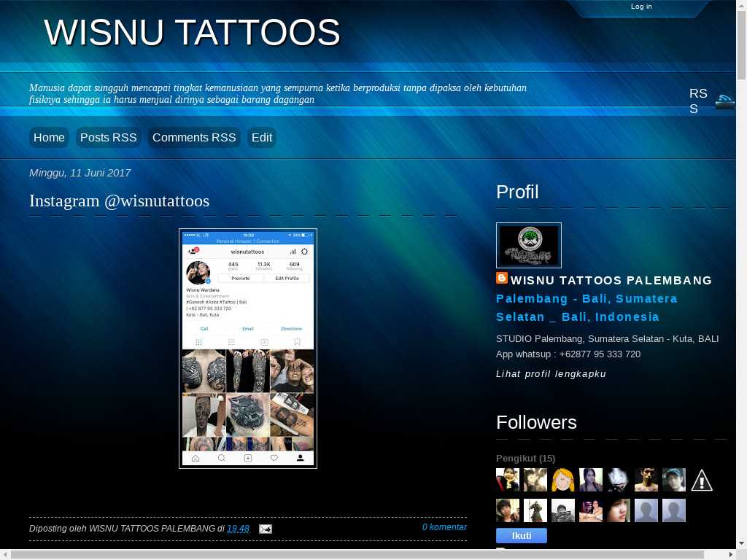This screenshot has width=747, height=560.
Task: Click the first follower avatar in top row
Action: coord(508,480)
